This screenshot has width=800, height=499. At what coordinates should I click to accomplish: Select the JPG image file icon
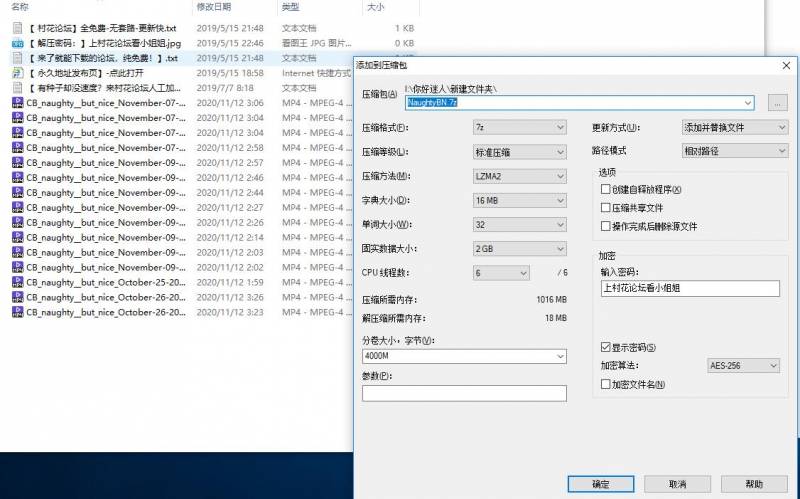coord(17,43)
